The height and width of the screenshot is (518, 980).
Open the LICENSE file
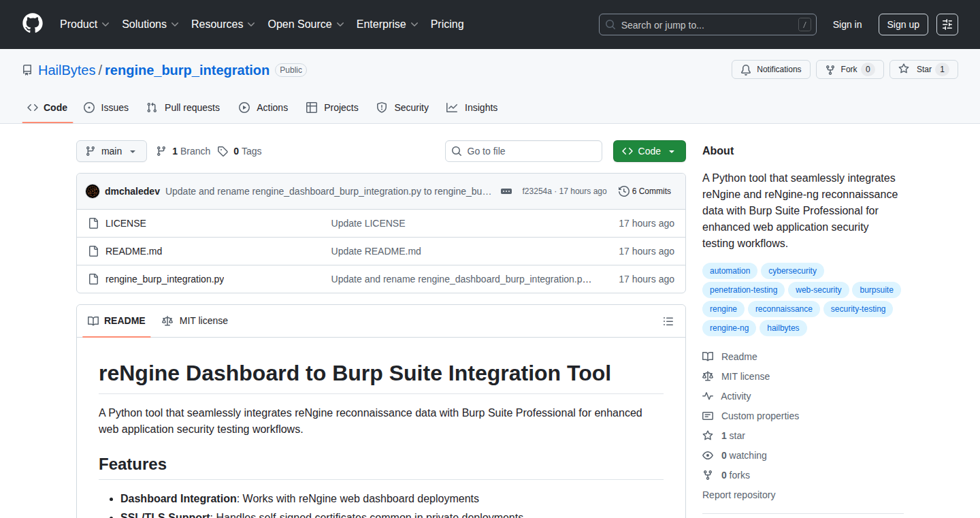[x=126, y=223]
